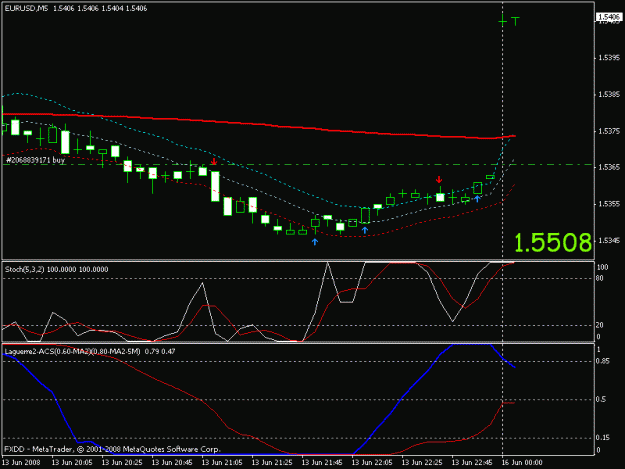Select the blue buy arrow near 22:45

point(477,198)
